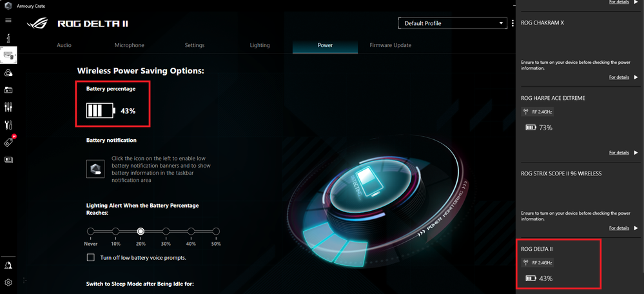This screenshot has width=644, height=294.
Task: Open the Default Profile dropdown
Action: 453,23
